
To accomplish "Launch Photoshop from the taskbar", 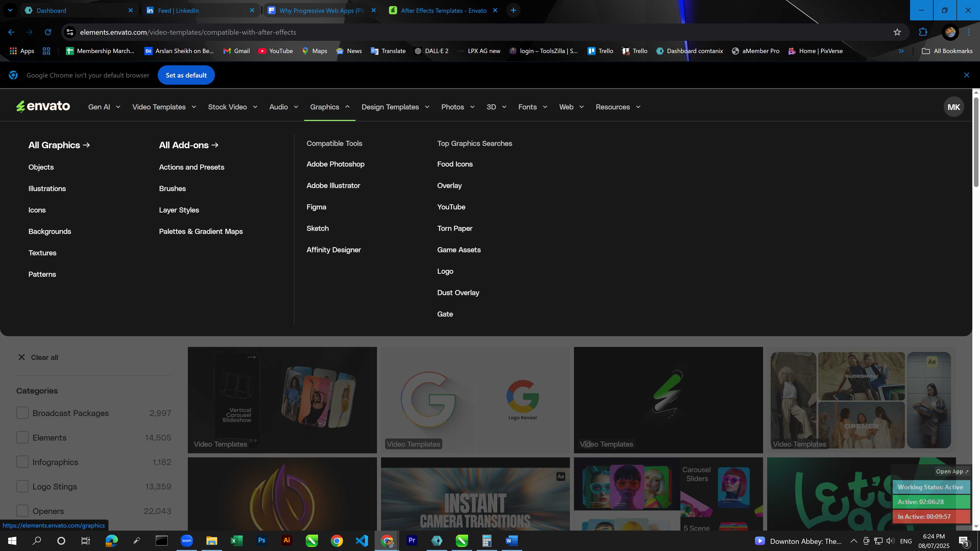I will (x=262, y=540).
